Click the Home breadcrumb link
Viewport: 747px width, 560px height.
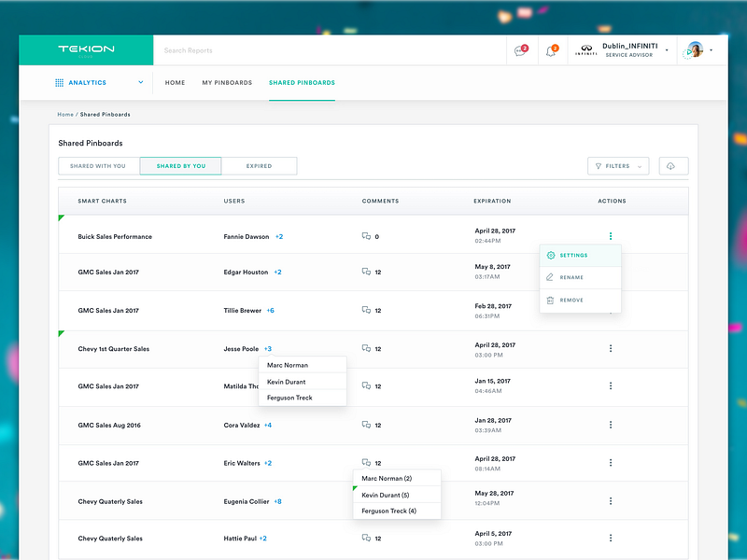click(65, 115)
